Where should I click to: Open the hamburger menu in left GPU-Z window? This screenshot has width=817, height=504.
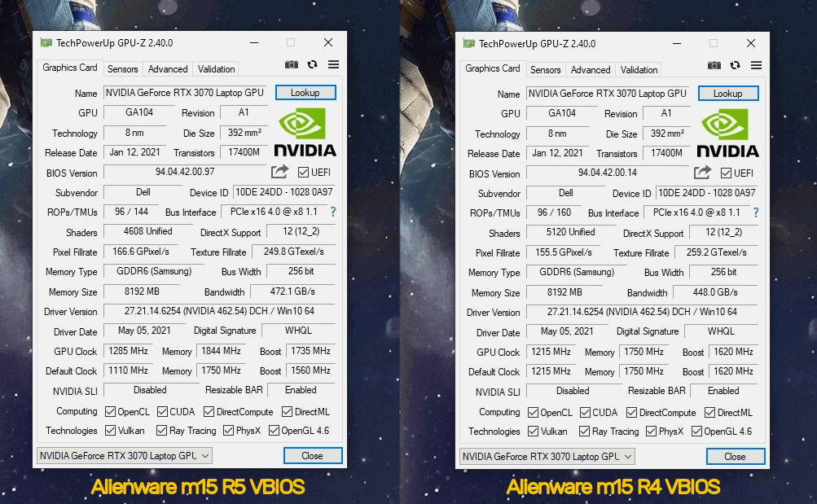coord(333,64)
